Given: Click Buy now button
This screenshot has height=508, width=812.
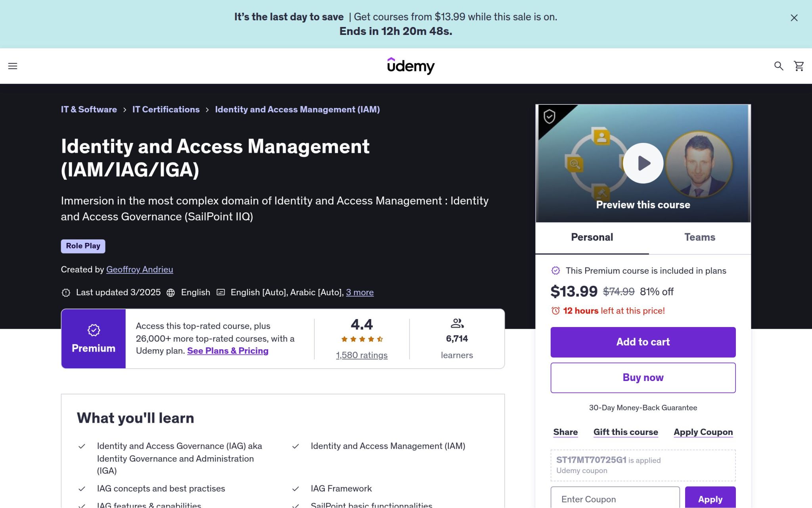Looking at the screenshot, I should (643, 378).
